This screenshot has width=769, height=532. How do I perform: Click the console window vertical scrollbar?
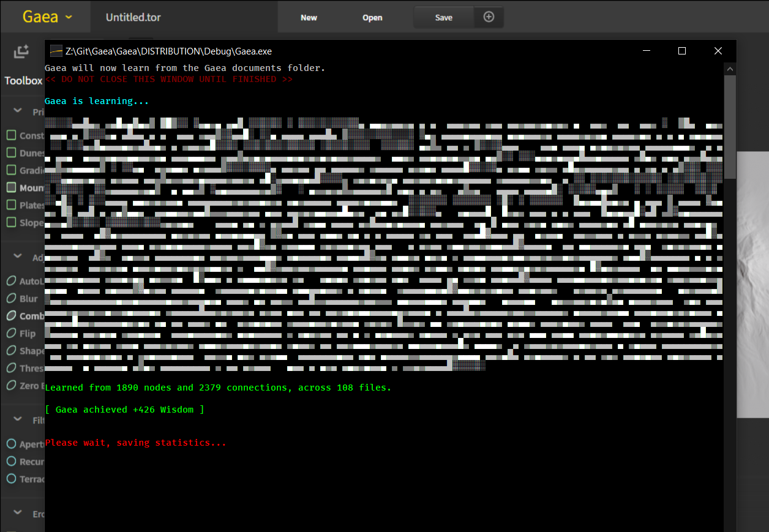(x=730, y=129)
